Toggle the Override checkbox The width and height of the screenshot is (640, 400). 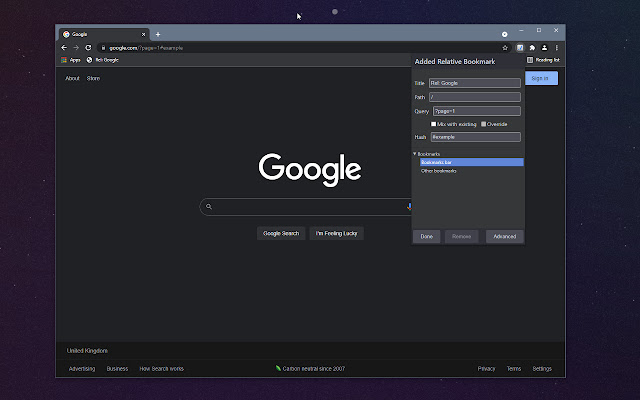coord(483,124)
